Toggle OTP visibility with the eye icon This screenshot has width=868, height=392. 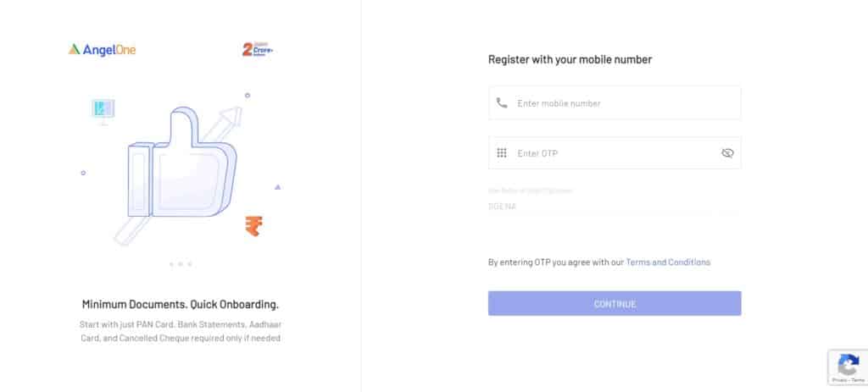pos(727,153)
